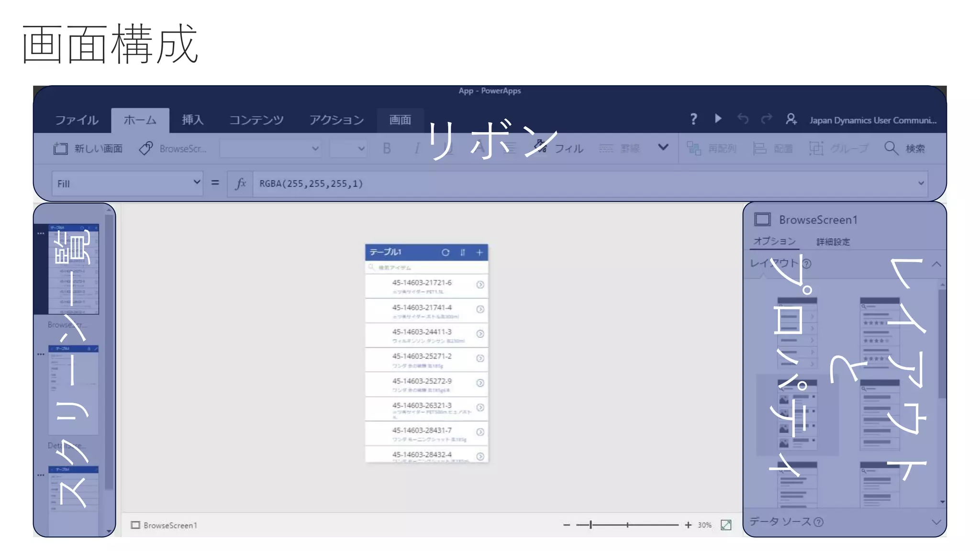
Task: Open the ファイル tab
Action: [x=77, y=120]
